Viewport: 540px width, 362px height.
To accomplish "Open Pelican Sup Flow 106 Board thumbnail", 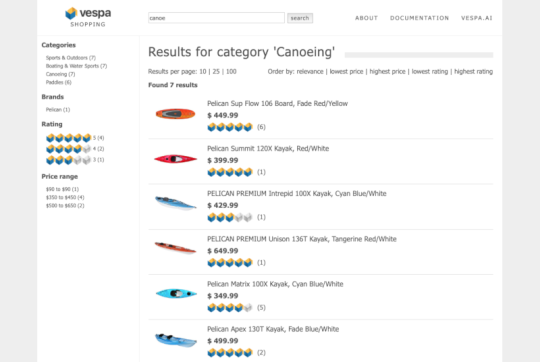I will point(175,114).
